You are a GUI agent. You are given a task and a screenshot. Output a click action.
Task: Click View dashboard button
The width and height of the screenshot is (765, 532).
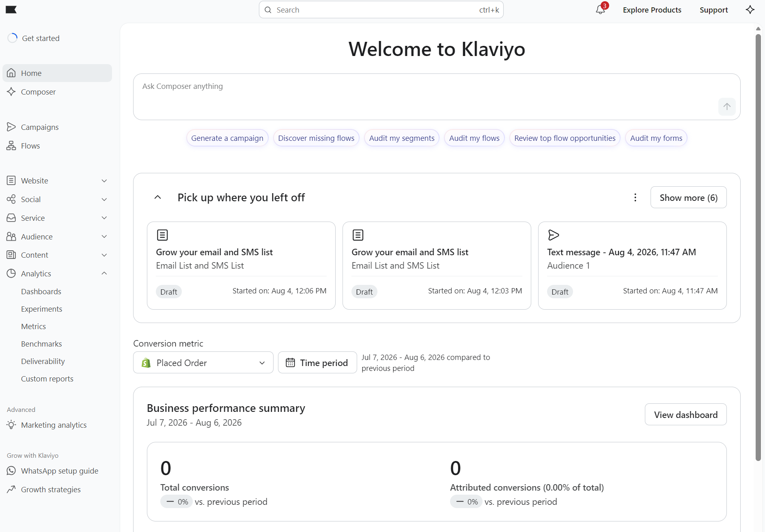point(686,414)
